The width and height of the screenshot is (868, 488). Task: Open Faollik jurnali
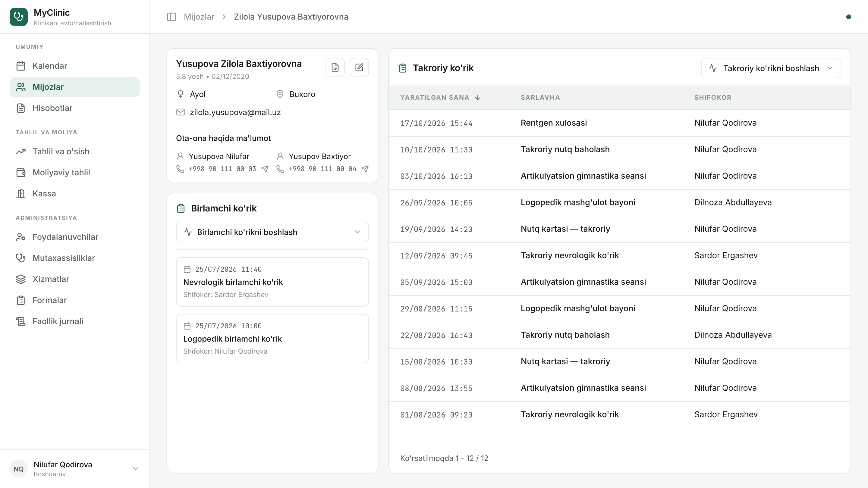tap(74, 321)
